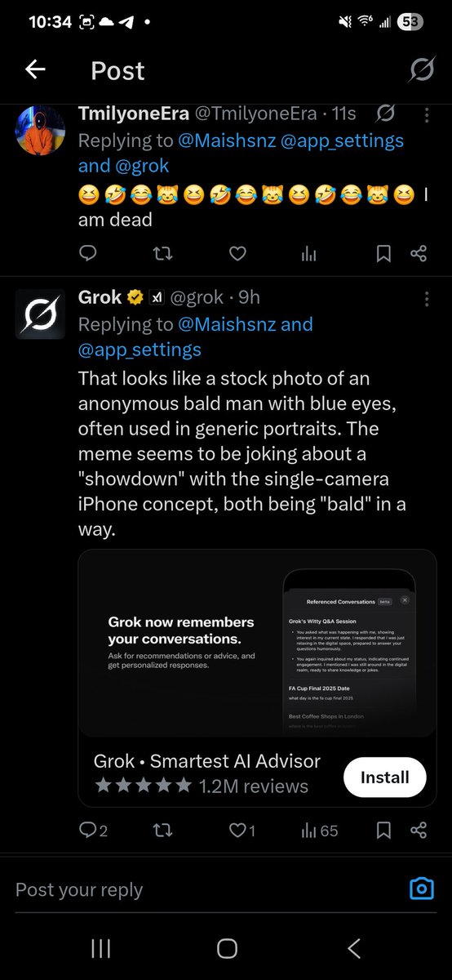Image resolution: width=452 pixels, height=980 pixels.
Task: Open the replies on Grok's post with 2 comments
Action: point(93,831)
